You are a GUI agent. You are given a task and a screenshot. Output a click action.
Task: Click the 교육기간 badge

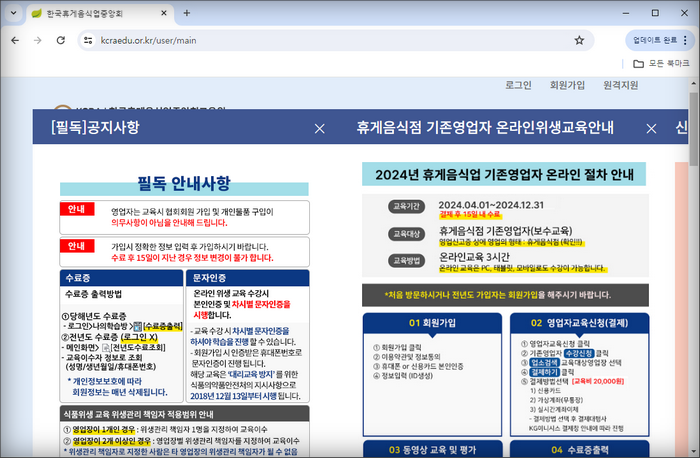[x=406, y=206]
